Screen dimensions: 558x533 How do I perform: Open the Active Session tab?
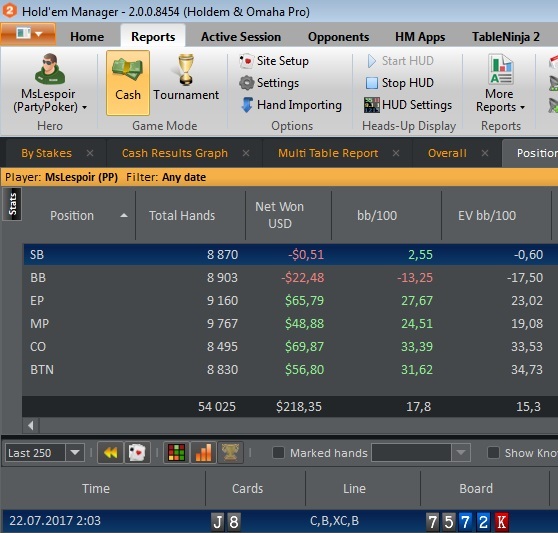click(x=241, y=37)
